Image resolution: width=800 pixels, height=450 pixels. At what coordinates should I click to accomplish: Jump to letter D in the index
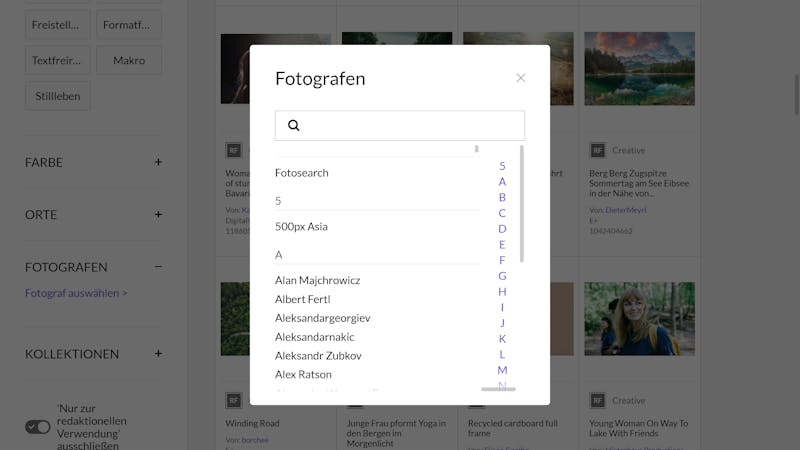click(x=502, y=229)
